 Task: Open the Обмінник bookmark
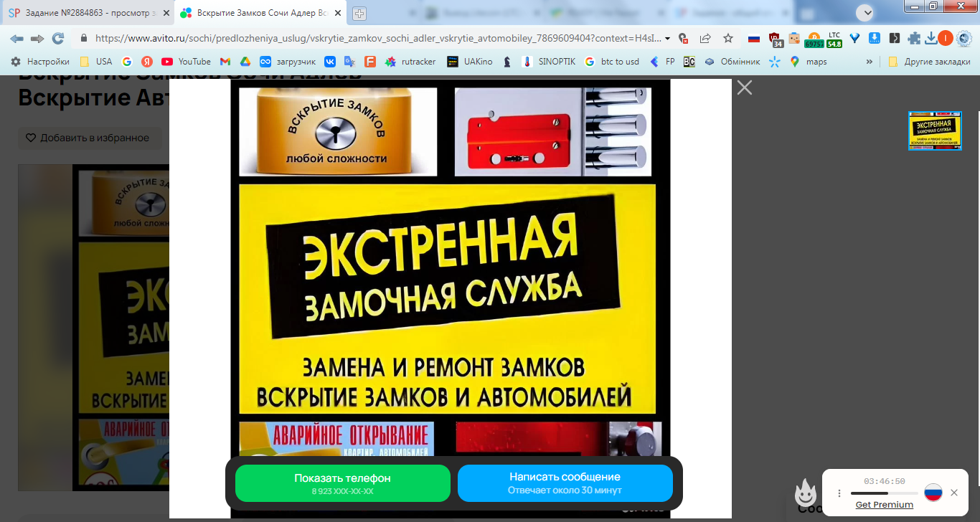(x=732, y=62)
